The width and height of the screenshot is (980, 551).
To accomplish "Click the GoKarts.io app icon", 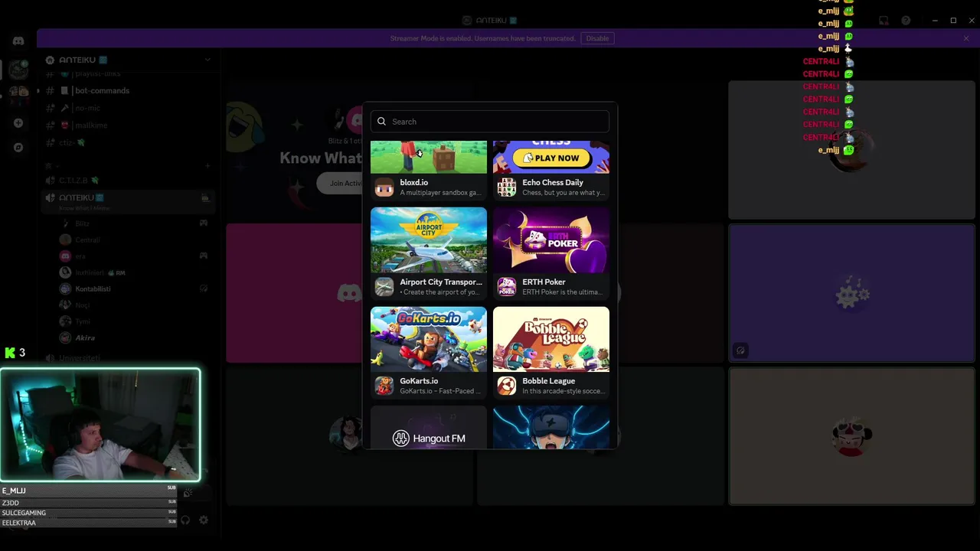I will (384, 386).
